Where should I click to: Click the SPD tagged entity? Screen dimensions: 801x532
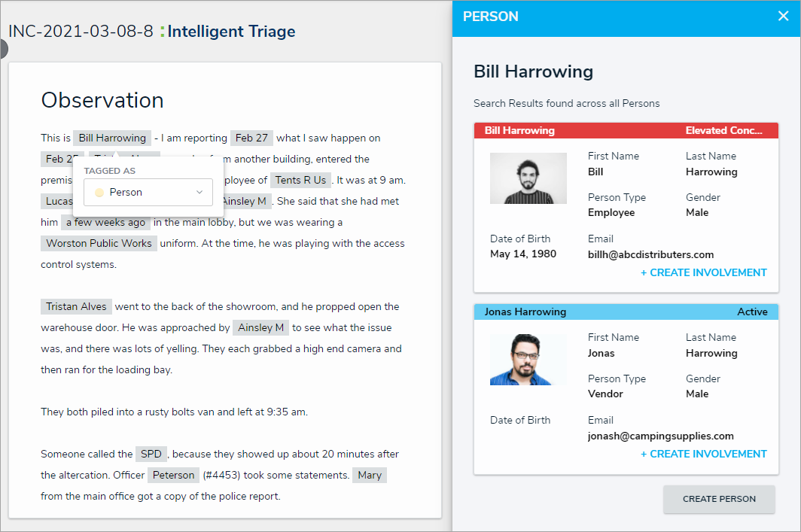click(x=151, y=454)
